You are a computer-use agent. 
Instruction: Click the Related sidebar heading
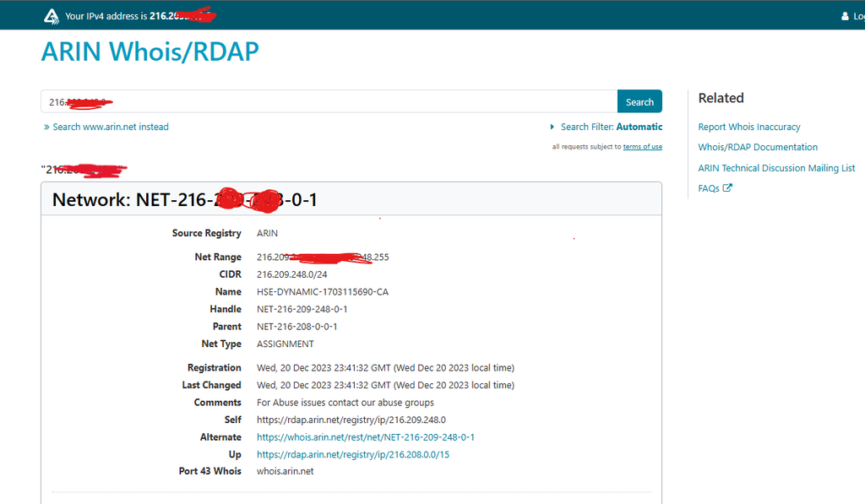(721, 98)
